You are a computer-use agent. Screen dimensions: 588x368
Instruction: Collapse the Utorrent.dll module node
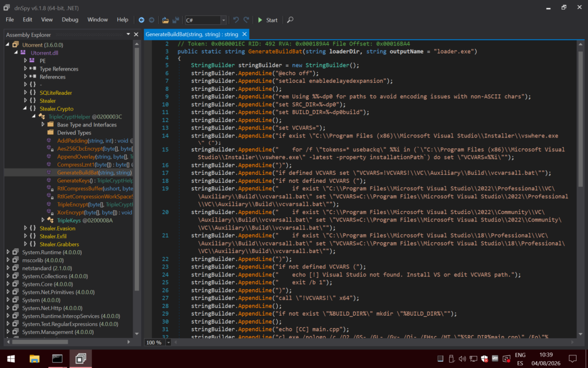(x=16, y=52)
